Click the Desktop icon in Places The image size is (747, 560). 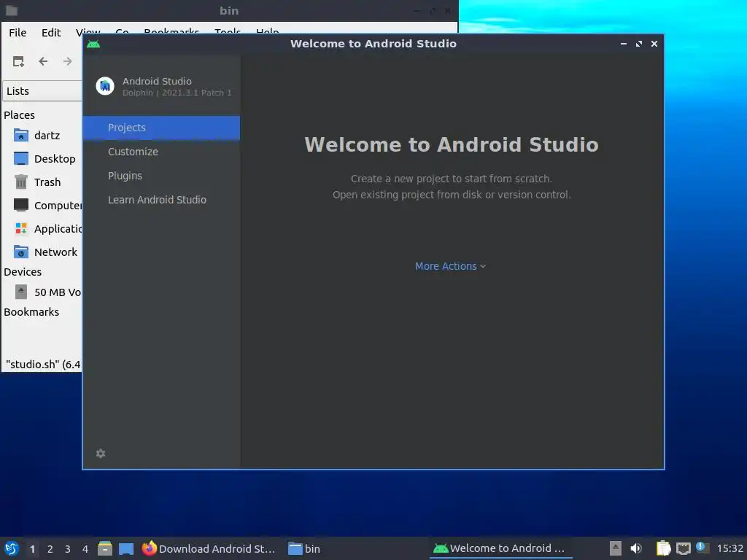coord(21,158)
